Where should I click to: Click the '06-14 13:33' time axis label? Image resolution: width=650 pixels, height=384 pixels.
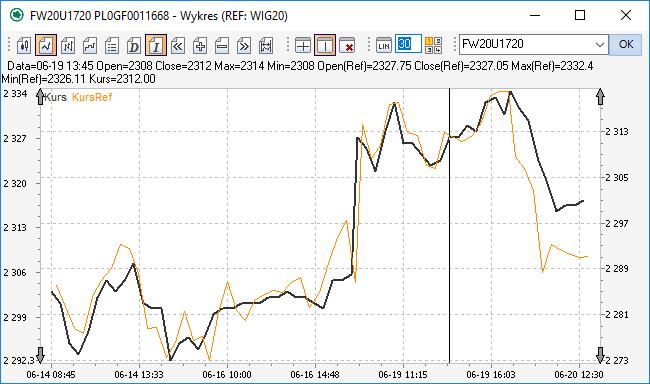[139, 374]
